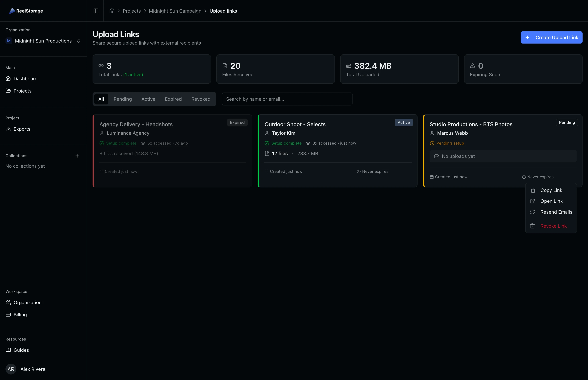Switch to the Expired filter tab

click(x=173, y=99)
